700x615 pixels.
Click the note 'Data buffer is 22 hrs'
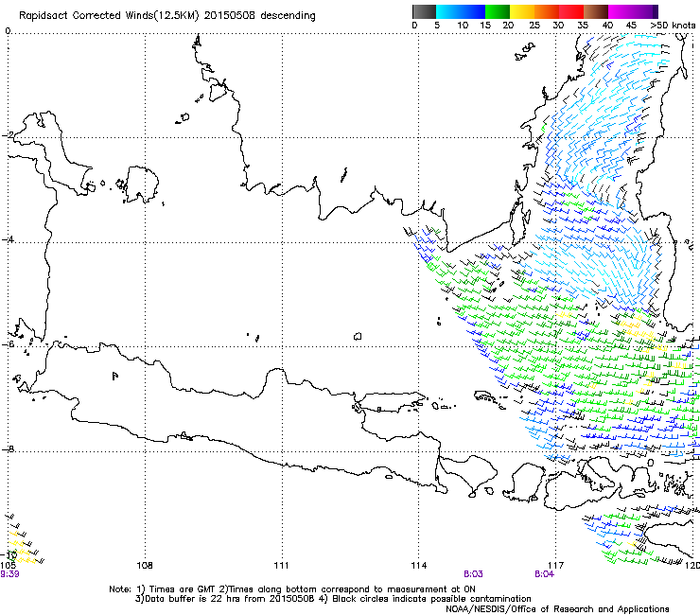pos(192,599)
